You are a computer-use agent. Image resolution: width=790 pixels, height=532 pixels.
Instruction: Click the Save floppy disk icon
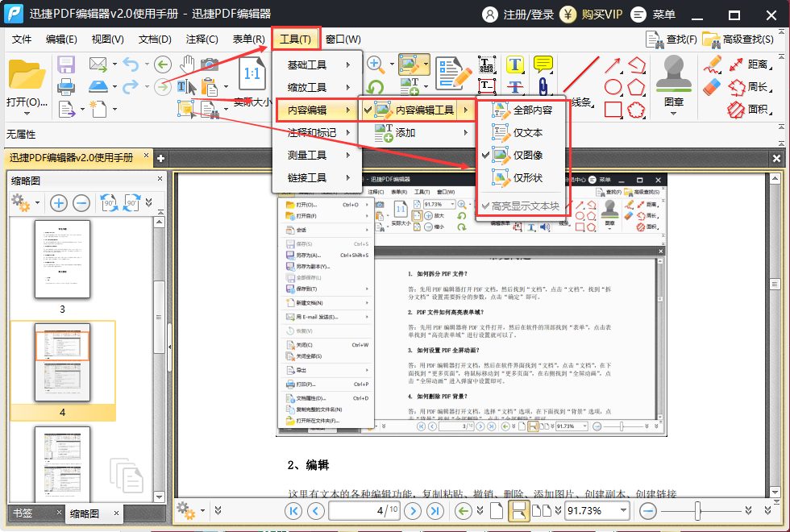click(66, 64)
